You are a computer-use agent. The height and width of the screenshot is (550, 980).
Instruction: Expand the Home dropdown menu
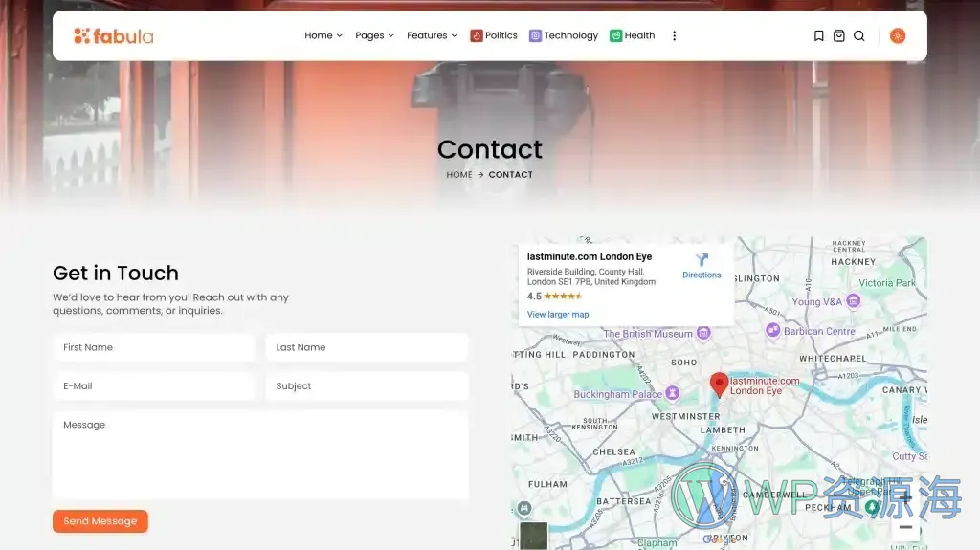[323, 36]
